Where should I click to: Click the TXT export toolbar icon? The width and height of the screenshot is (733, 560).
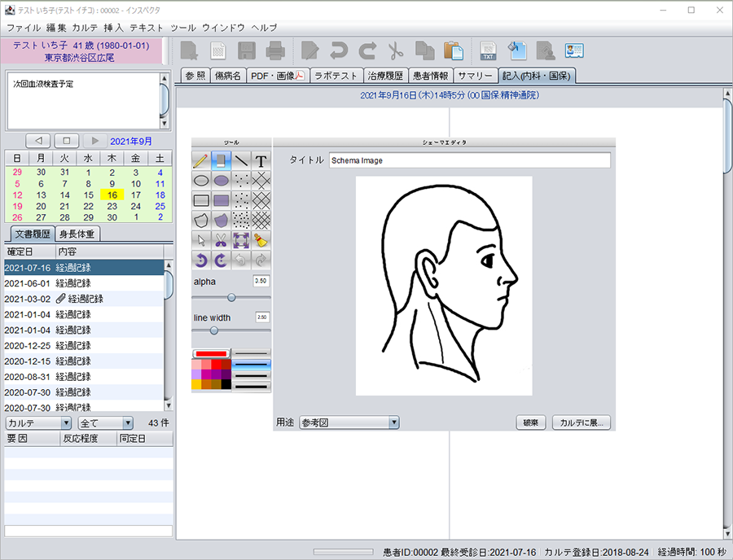pos(489,50)
